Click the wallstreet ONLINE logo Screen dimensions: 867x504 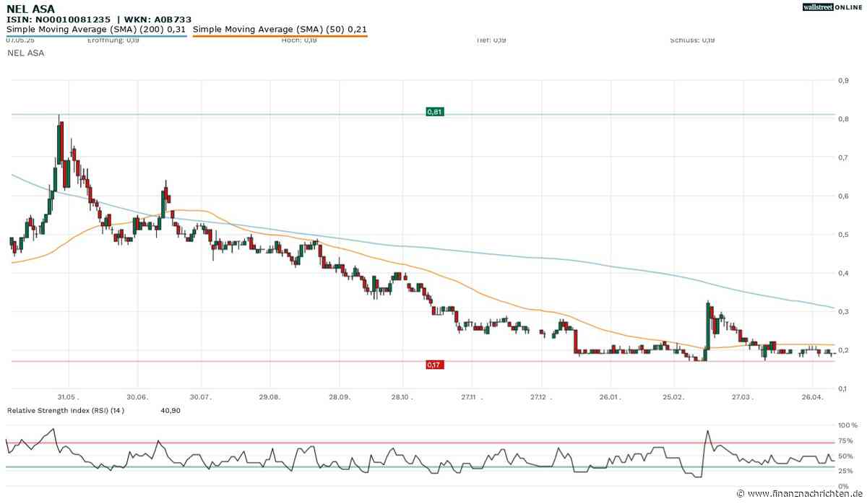click(832, 6)
